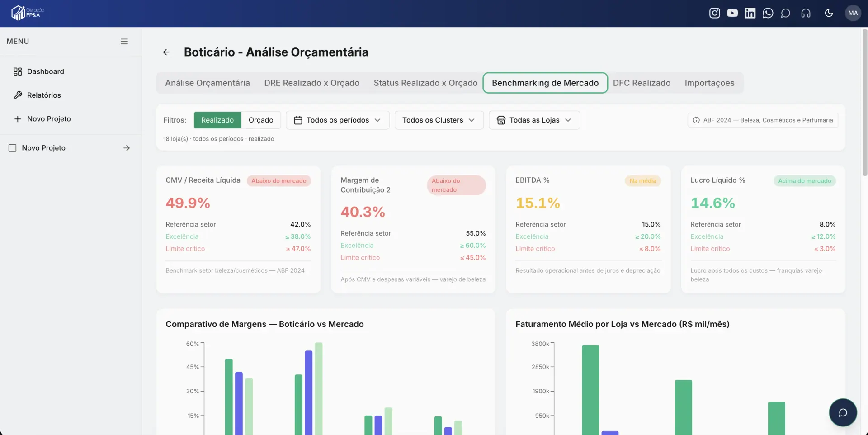Click the Abaixo do mercado badge on CMV card
This screenshot has width=868, height=435.
tap(279, 181)
